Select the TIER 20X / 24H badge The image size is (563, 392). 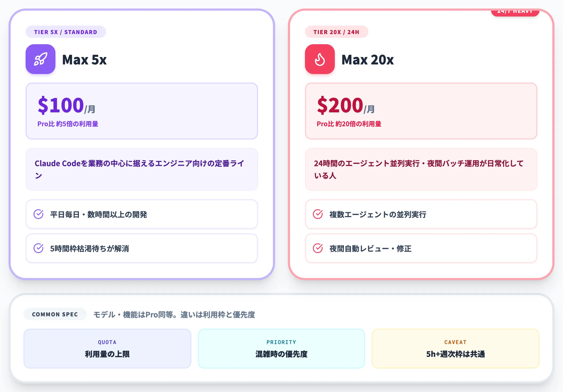(336, 32)
